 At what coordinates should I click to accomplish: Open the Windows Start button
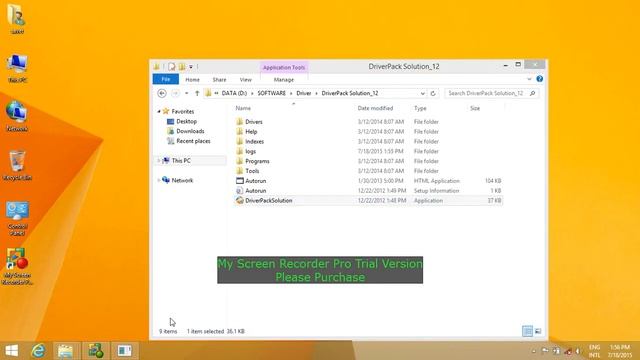pyautogui.click(x=12, y=351)
